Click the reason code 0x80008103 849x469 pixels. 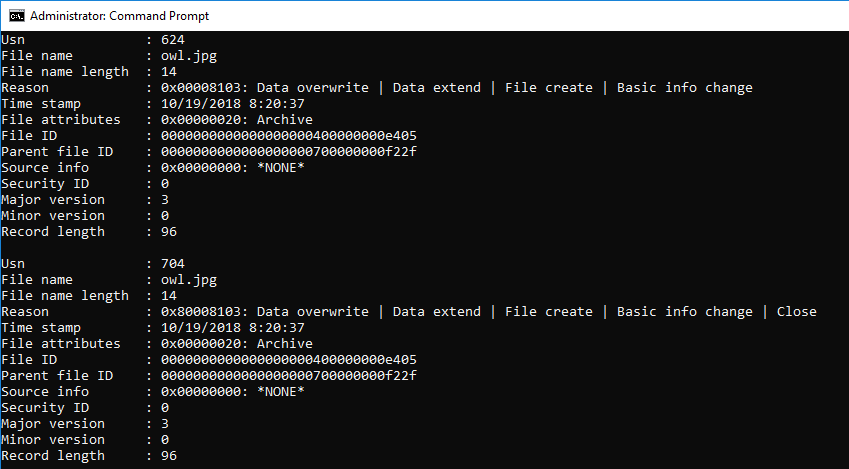204,312
